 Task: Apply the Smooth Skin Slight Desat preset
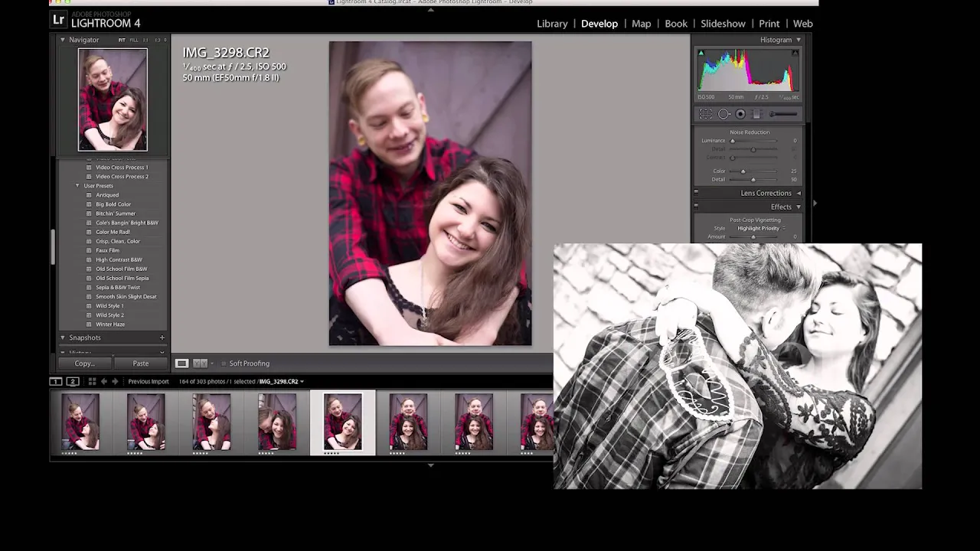tap(126, 297)
